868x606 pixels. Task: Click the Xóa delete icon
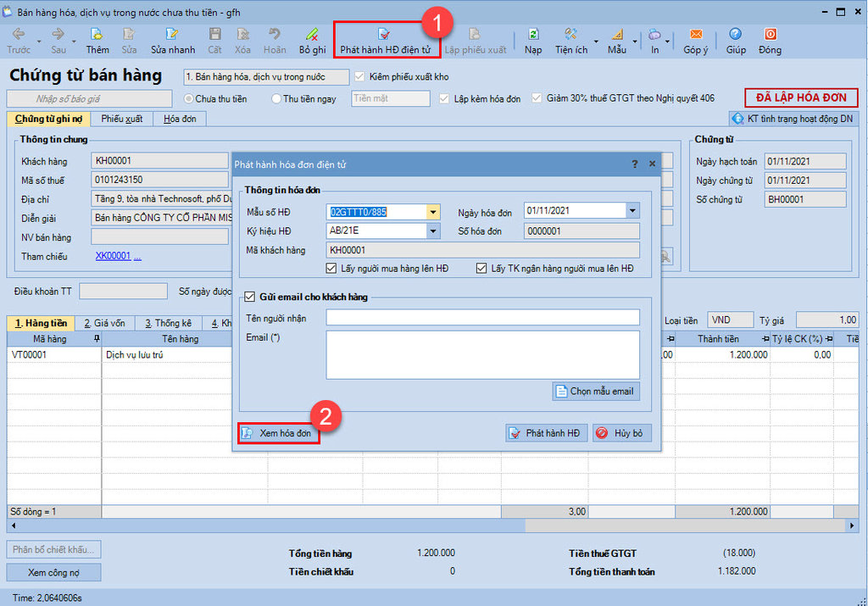click(x=242, y=41)
